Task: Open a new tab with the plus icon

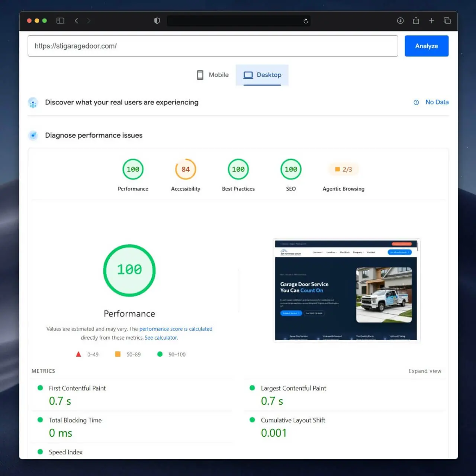Action: pos(432,21)
